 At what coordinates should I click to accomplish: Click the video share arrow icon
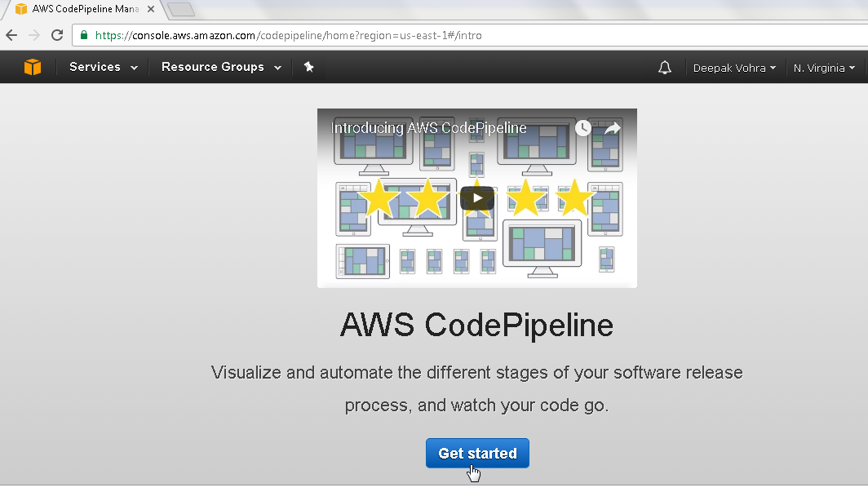pos(612,128)
